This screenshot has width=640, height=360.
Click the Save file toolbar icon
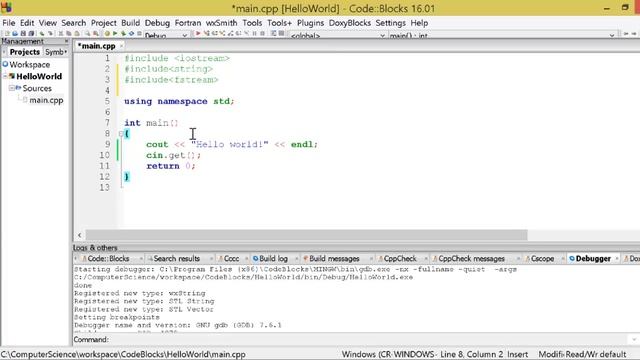coord(23,33)
